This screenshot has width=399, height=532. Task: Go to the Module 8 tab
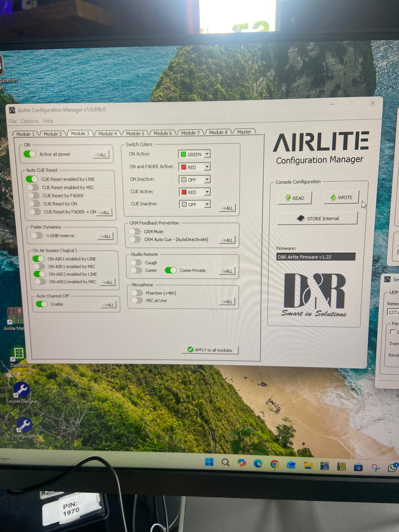[218, 132]
